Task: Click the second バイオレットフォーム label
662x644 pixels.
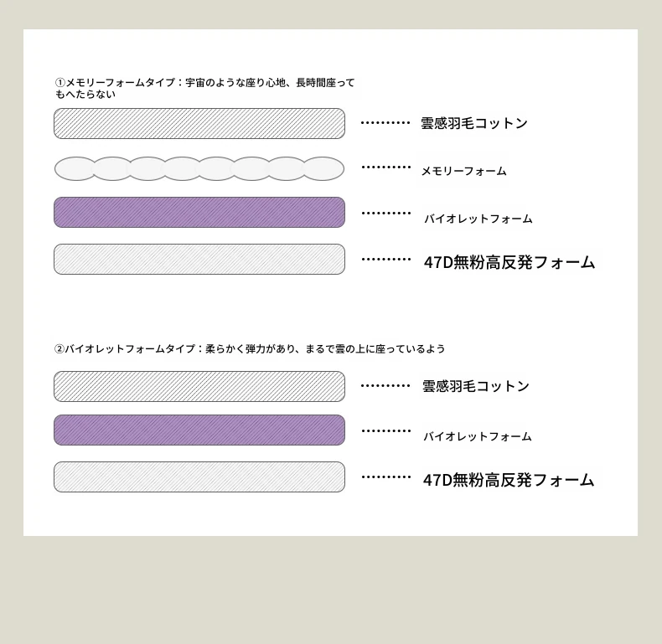Action: tap(477, 436)
